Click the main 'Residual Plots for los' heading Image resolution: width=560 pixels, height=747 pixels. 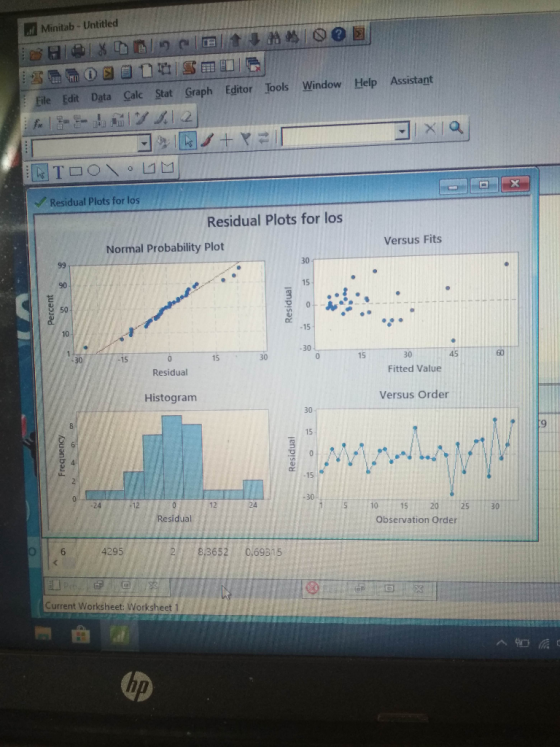point(275,220)
